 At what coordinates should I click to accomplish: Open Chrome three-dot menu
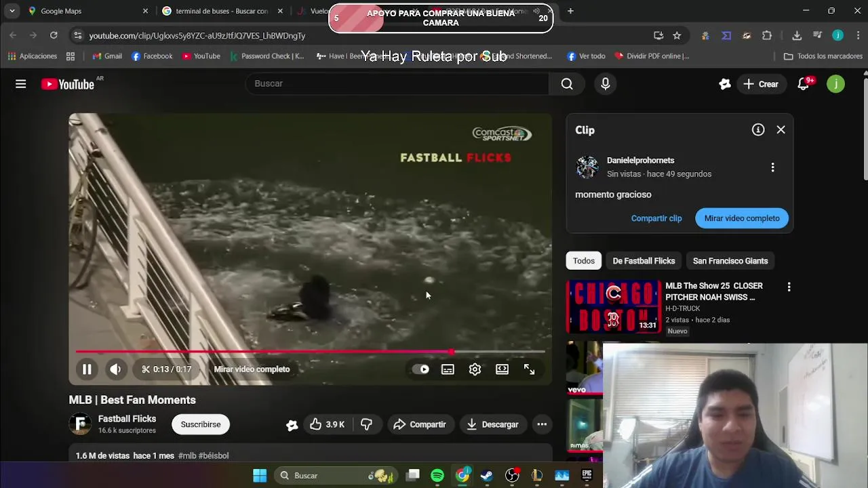click(x=858, y=35)
